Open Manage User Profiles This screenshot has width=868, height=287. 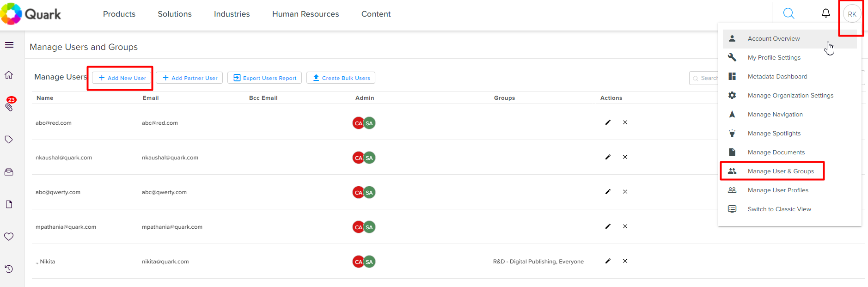tap(789, 190)
